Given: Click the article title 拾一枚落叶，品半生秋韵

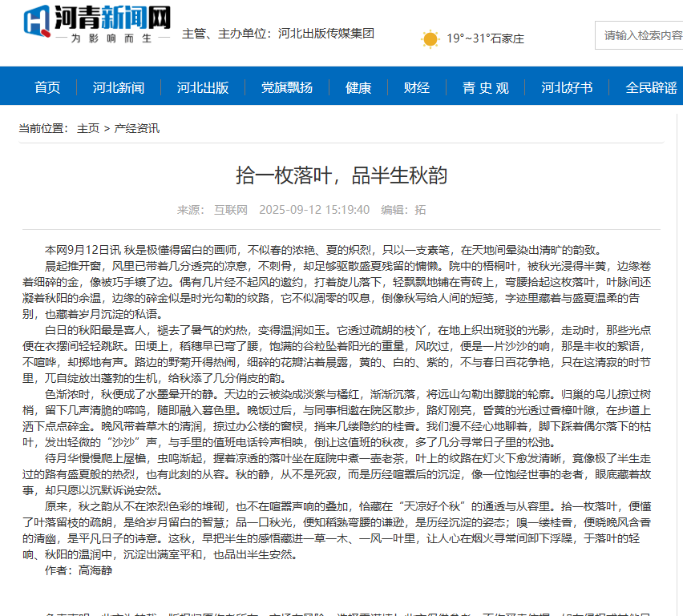Looking at the screenshot, I should 341,177.
